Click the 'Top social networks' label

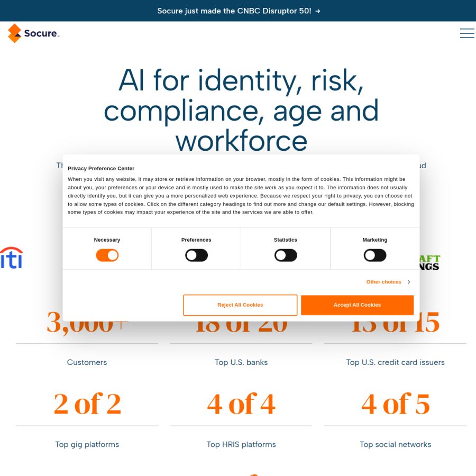(x=395, y=445)
